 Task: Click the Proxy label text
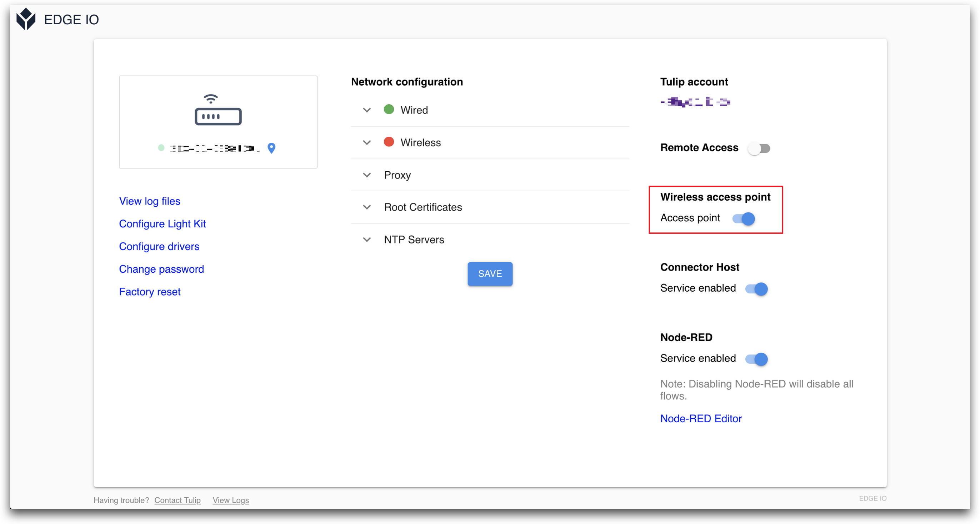coord(397,175)
